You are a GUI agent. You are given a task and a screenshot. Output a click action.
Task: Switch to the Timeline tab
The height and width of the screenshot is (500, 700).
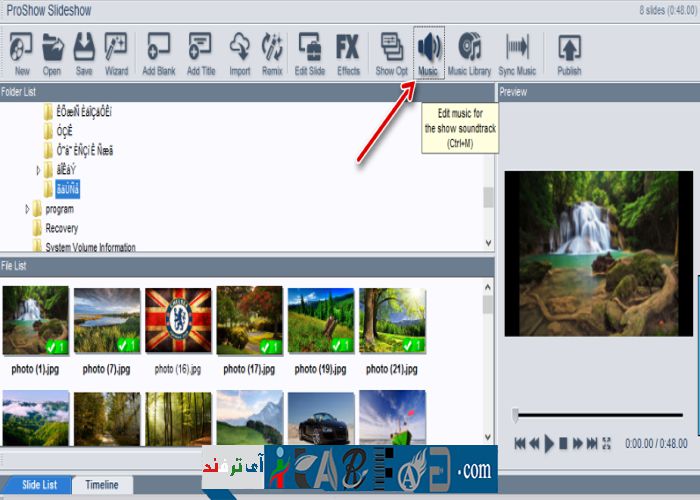pyautogui.click(x=101, y=485)
